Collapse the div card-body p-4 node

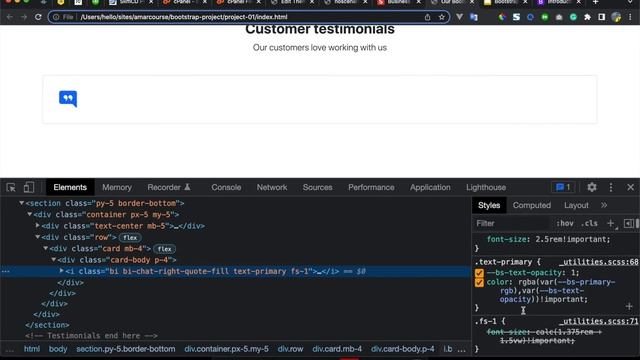(53, 260)
